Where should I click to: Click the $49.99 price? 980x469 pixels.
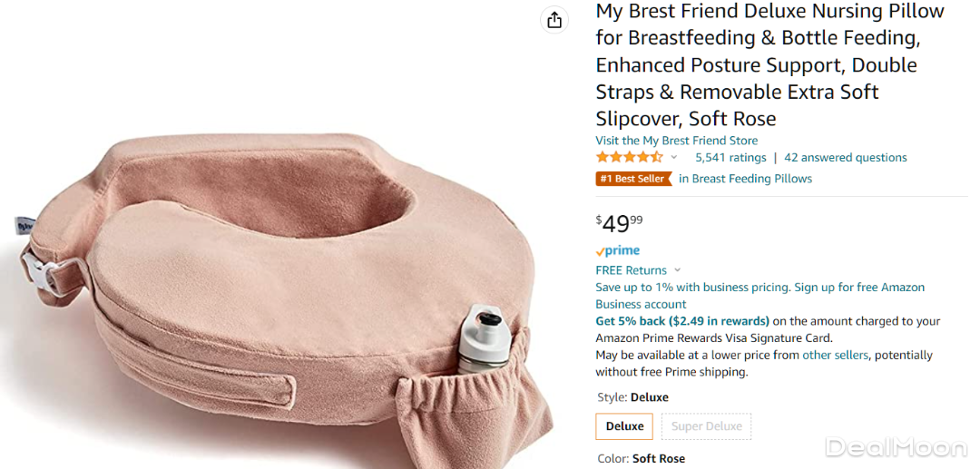[619, 223]
